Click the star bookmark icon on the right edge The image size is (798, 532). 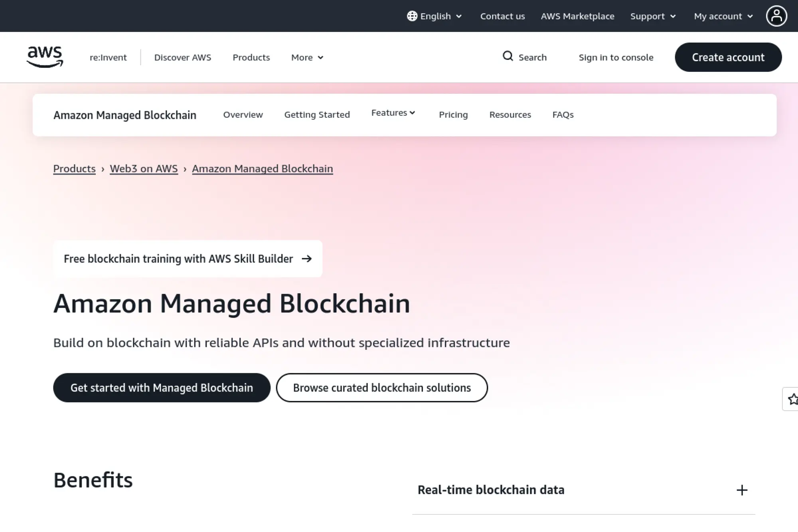pyautogui.click(x=792, y=399)
